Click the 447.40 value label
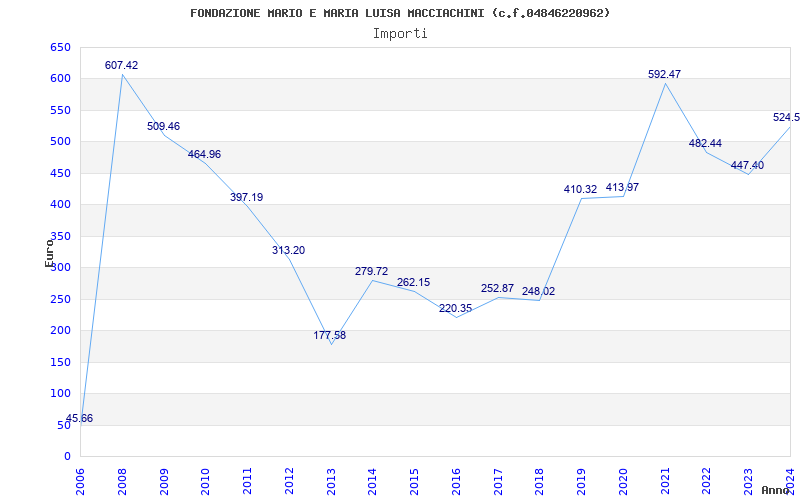The image size is (800, 500). (747, 166)
